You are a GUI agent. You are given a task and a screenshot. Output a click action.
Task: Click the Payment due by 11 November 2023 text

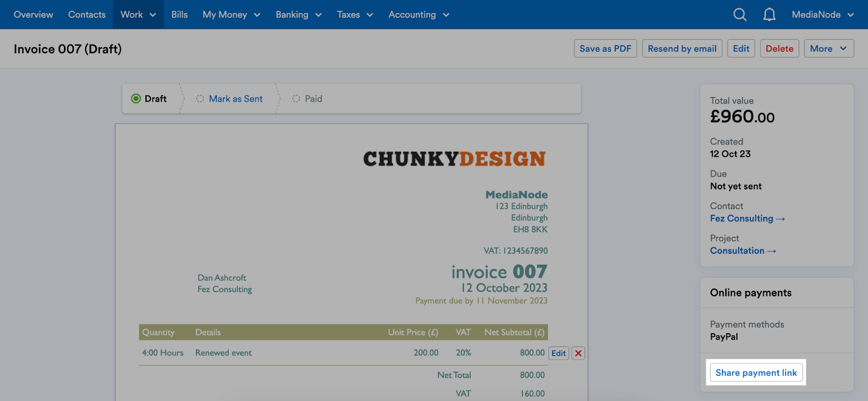481,301
